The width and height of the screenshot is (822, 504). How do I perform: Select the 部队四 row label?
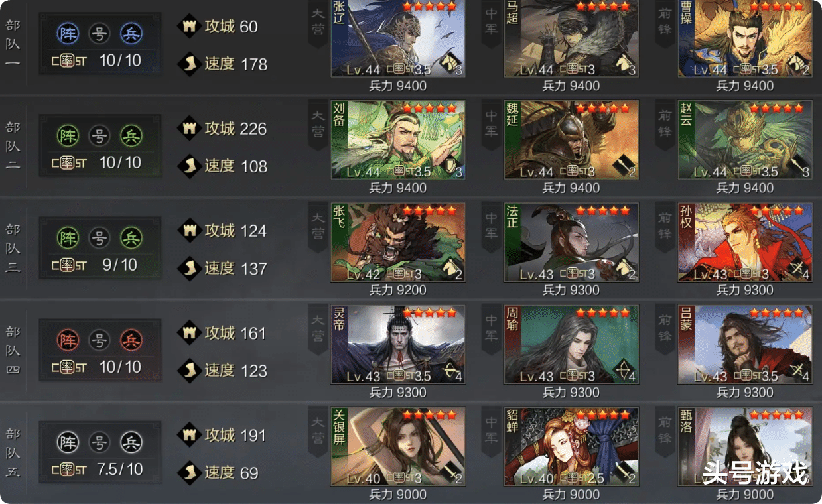pyautogui.click(x=13, y=350)
